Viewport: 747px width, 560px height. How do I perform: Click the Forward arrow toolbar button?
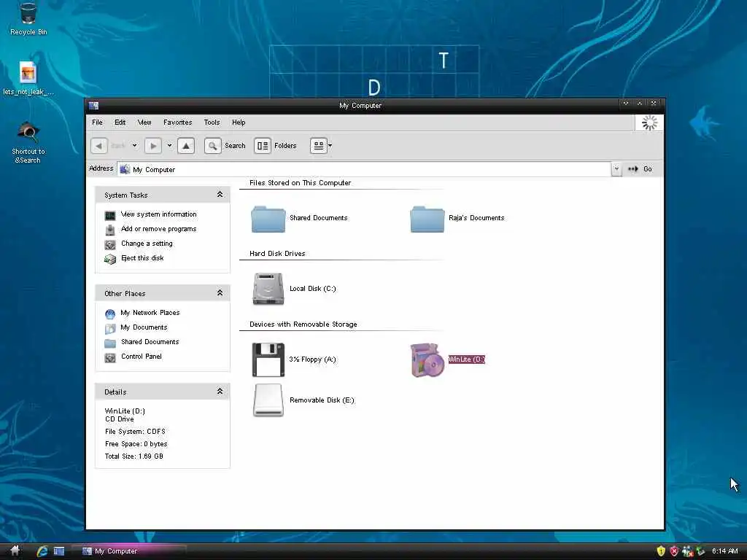(153, 146)
